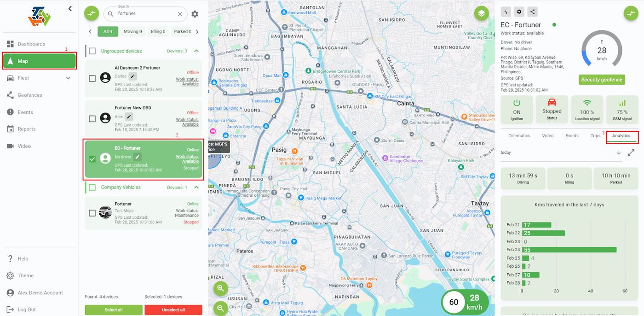
Task: Tick the Ungrouped devices group checkbox
Action: [x=92, y=51]
